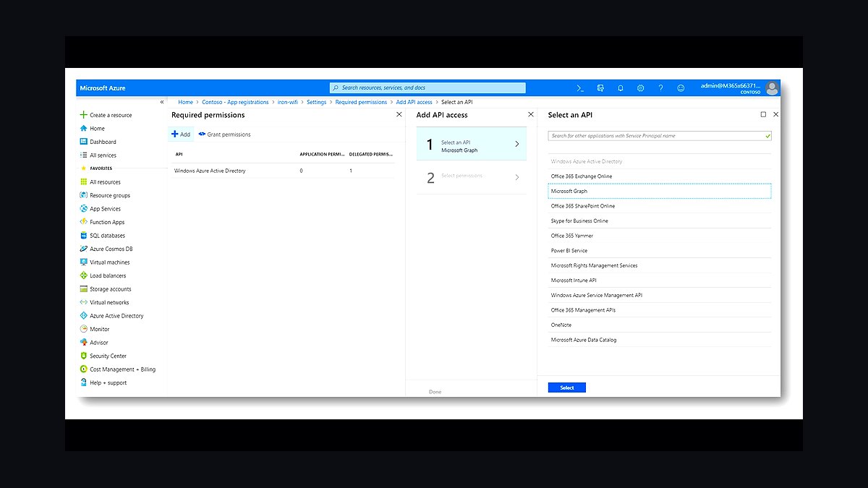Click the top search resources field

tap(427, 88)
